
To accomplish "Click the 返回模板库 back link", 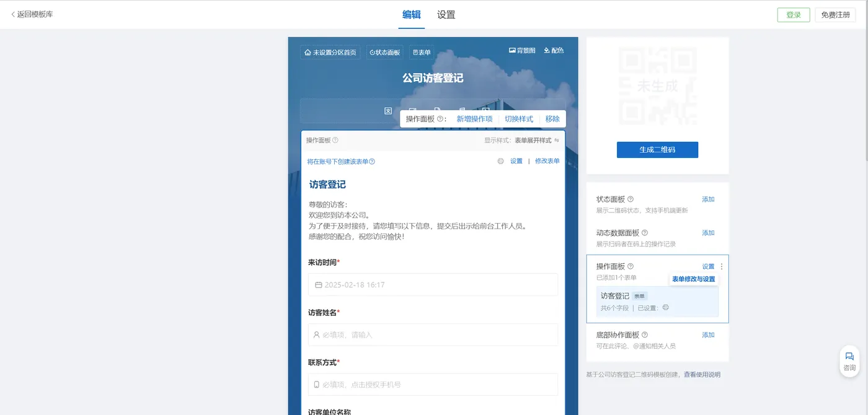I will tap(32, 14).
